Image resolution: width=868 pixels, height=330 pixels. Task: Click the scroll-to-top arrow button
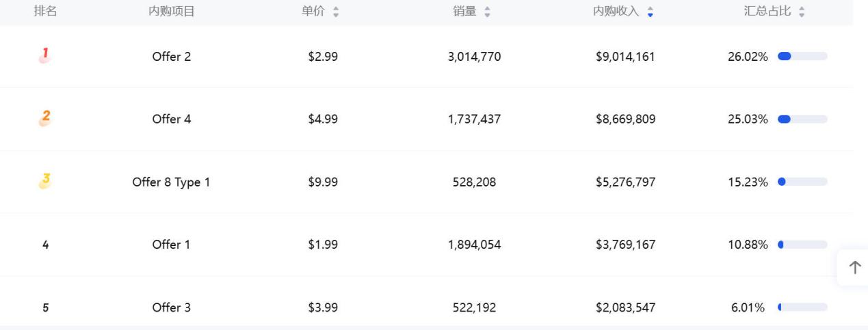[x=854, y=268]
